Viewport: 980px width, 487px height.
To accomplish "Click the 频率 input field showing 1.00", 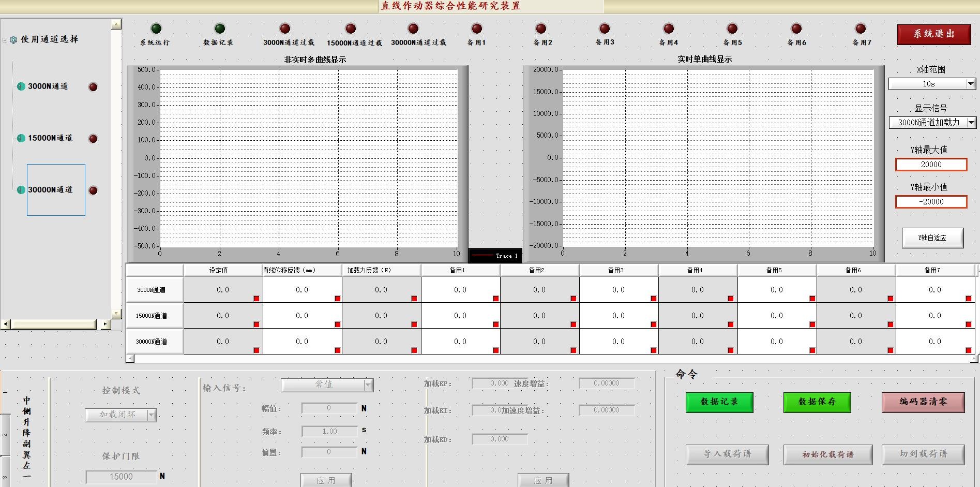I will tap(329, 431).
